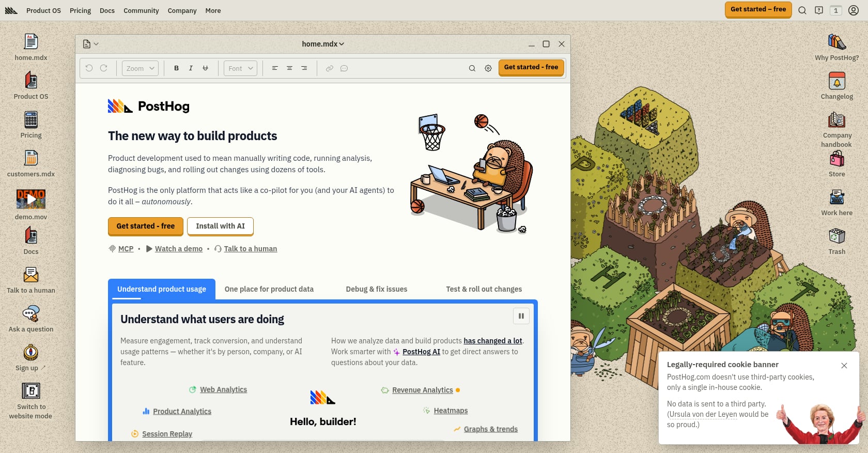Open the More menu
The width and height of the screenshot is (868, 453).
(x=213, y=10)
